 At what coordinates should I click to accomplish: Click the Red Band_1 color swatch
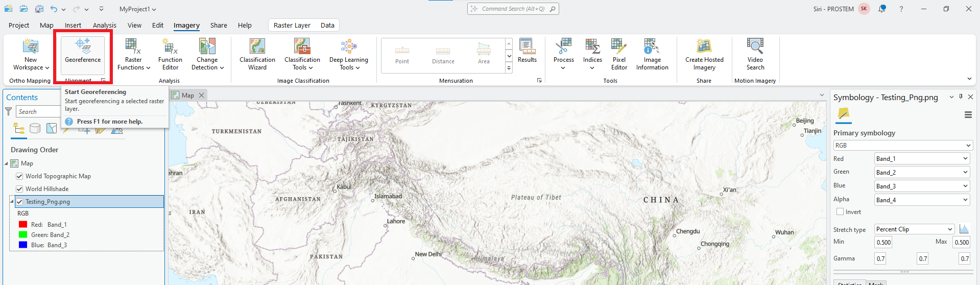point(22,224)
